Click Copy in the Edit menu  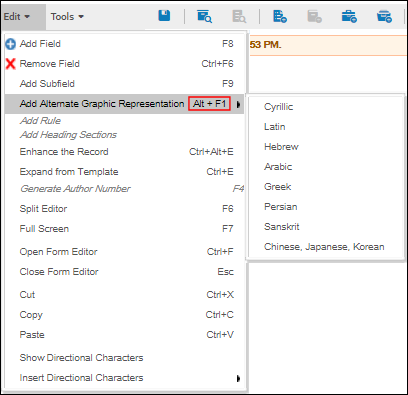tap(125, 315)
